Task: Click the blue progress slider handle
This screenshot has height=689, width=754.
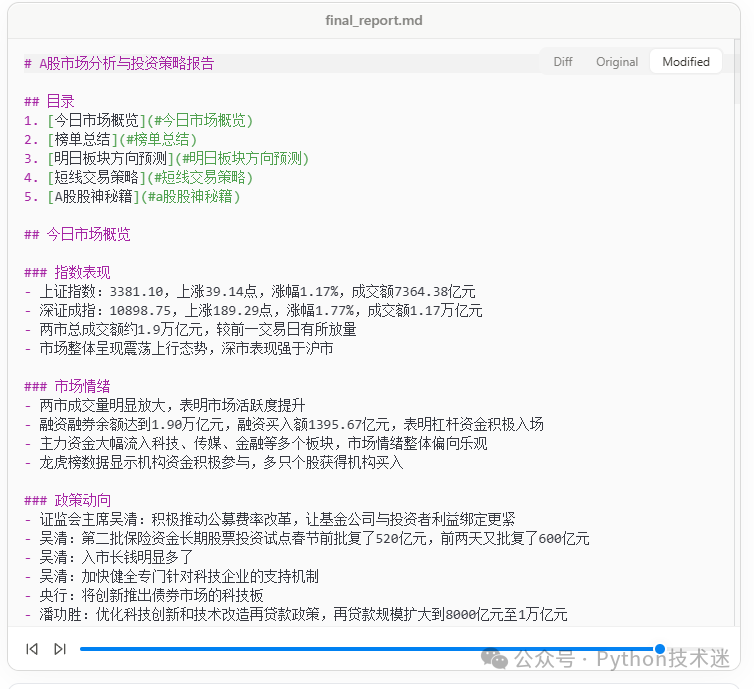Action: pos(660,649)
